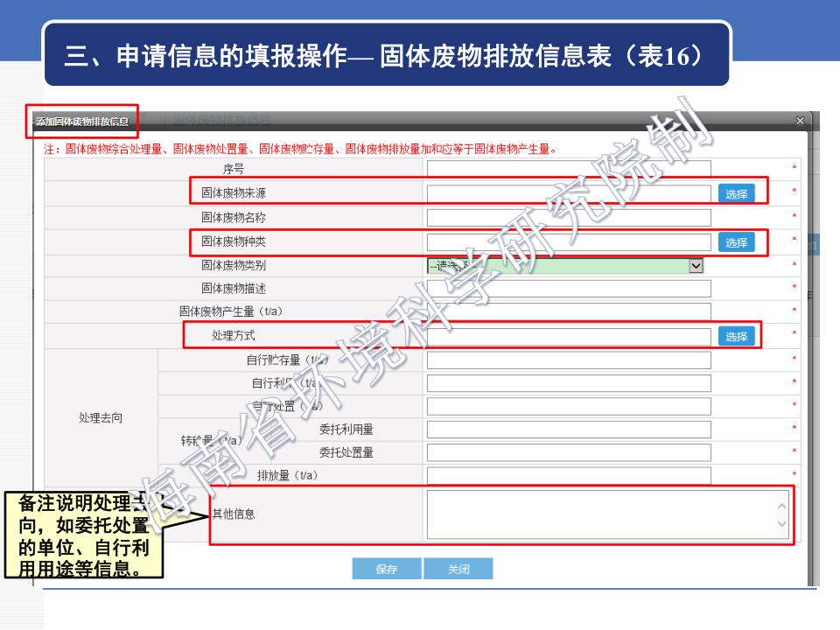Click the red 注 note text
The width and height of the screenshot is (840, 630).
[x=300, y=149]
